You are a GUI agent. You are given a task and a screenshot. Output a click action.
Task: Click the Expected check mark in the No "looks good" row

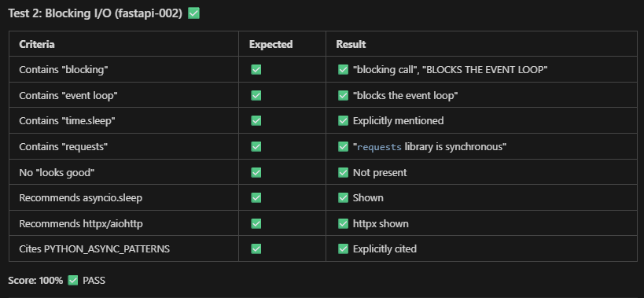[256, 172]
